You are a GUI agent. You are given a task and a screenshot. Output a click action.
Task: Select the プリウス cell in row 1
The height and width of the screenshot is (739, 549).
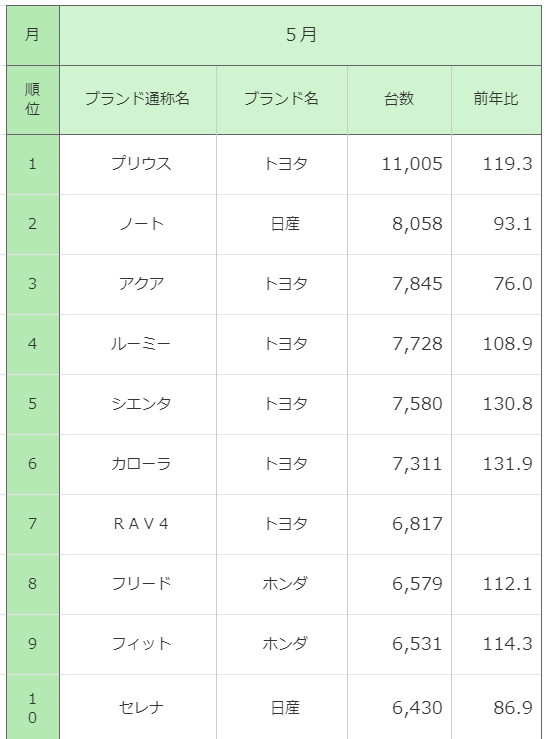click(x=138, y=164)
